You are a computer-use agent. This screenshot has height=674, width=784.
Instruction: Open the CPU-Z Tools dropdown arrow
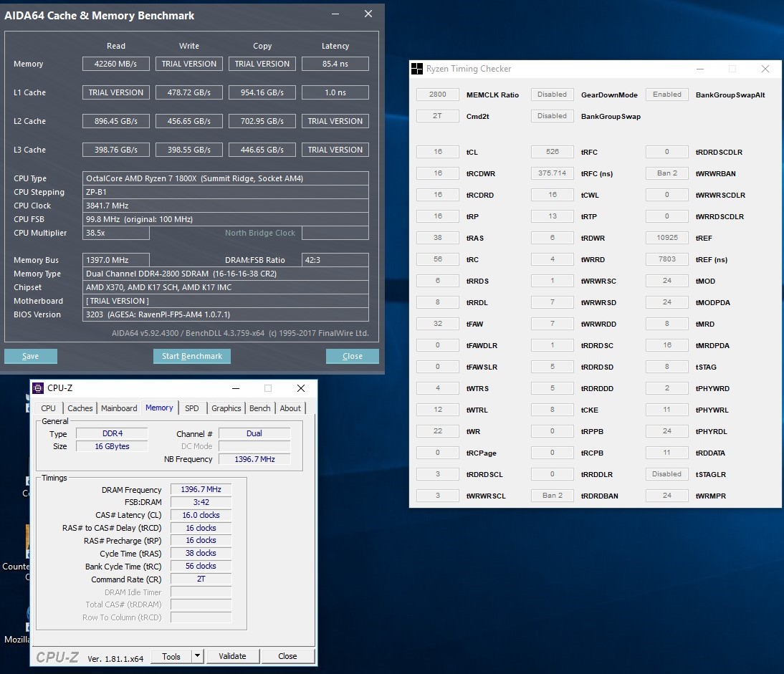[198, 656]
